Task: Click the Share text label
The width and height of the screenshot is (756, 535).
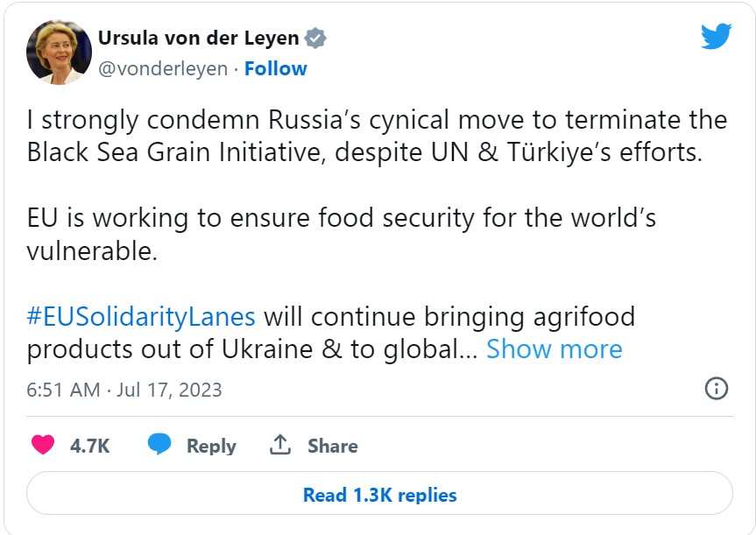Action: pyautogui.click(x=333, y=446)
